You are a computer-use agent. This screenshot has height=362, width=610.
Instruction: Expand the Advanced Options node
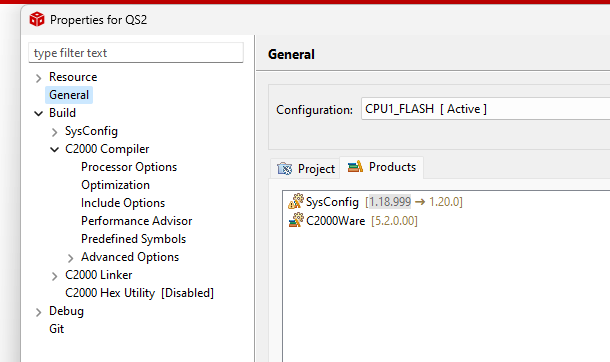tap(70, 258)
